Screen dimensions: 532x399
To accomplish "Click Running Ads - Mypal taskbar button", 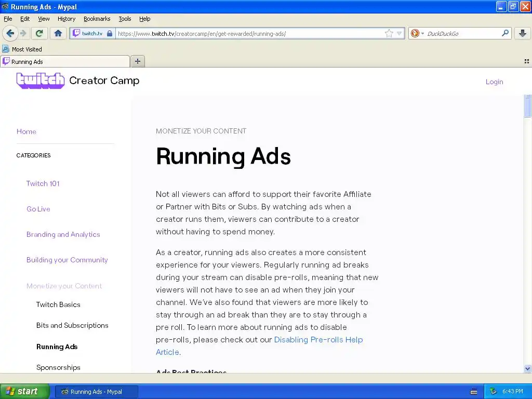I will click(x=96, y=392).
